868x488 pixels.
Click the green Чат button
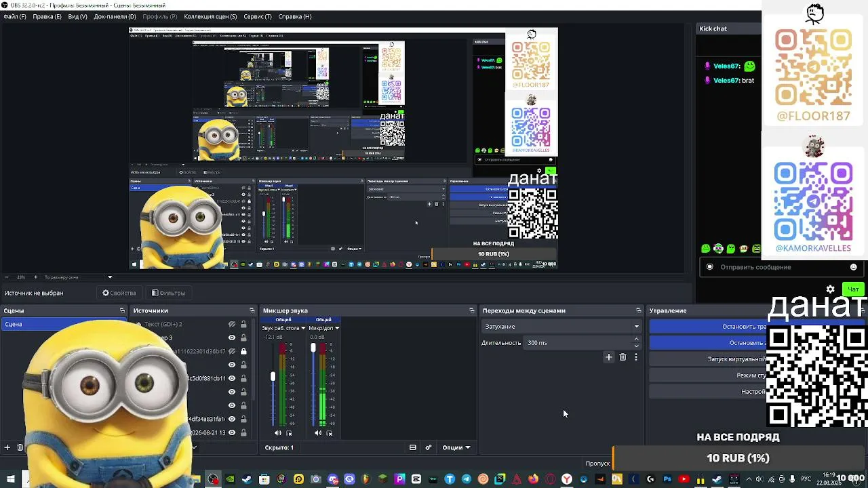[x=853, y=289]
